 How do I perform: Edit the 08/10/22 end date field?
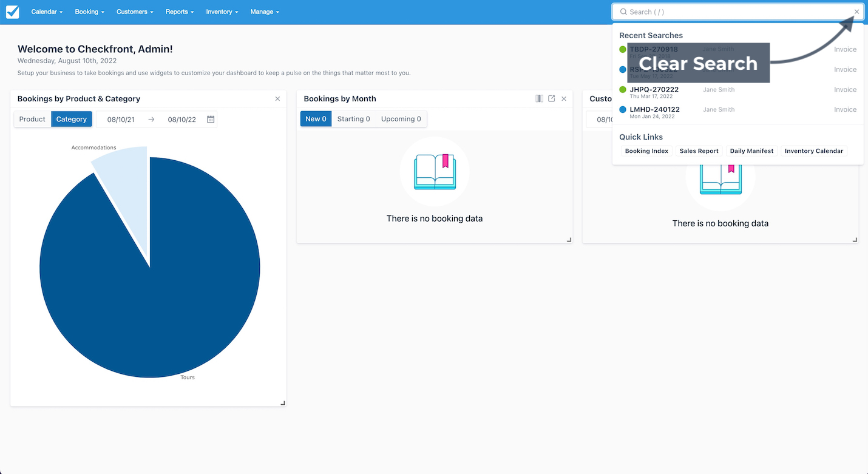click(181, 120)
